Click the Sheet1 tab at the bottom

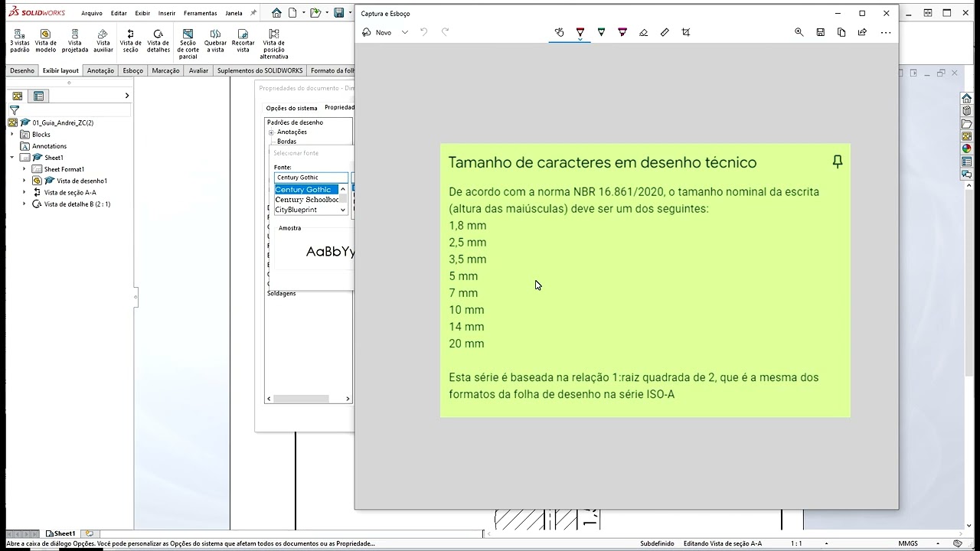[60, 533]
